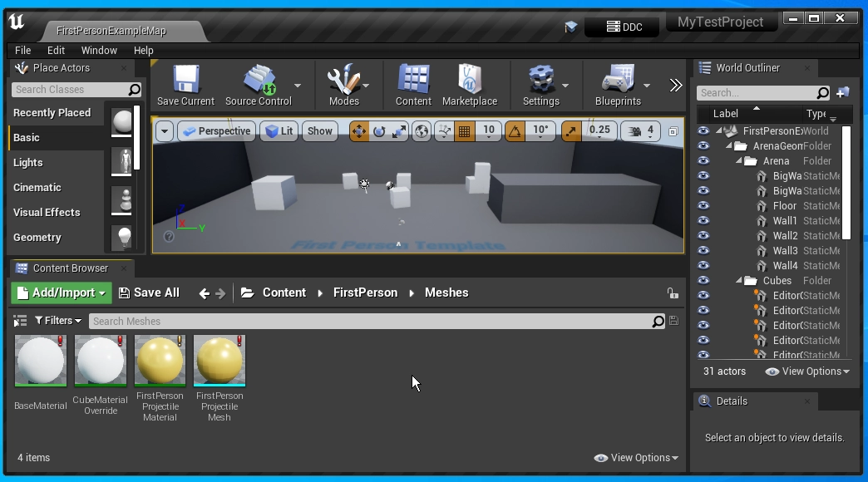Show hidden toolbar items via double chevron
This screenshot has width=868, height=482.
[x=676, y=86]
